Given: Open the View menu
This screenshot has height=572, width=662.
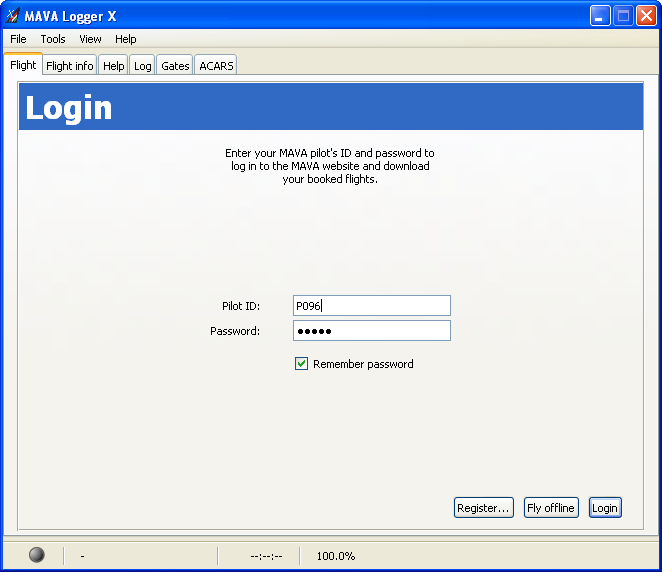Looking at the screenshot, I should click(90, 39).
